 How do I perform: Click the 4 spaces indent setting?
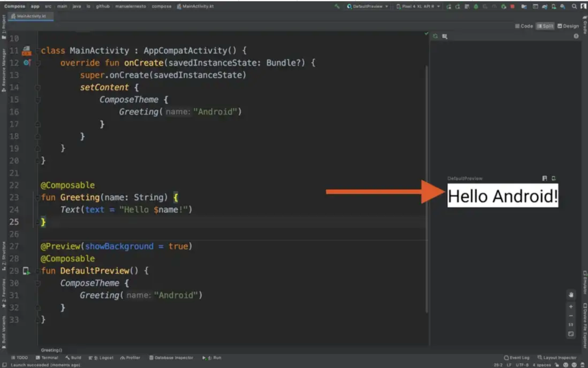pos(542,365)
